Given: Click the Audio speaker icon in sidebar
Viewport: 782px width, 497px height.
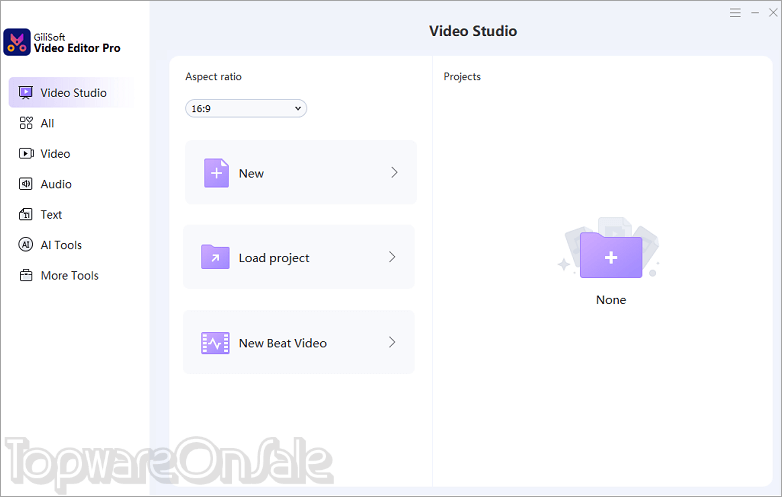Looking at the screenshot, I should [x=25, y=184].
